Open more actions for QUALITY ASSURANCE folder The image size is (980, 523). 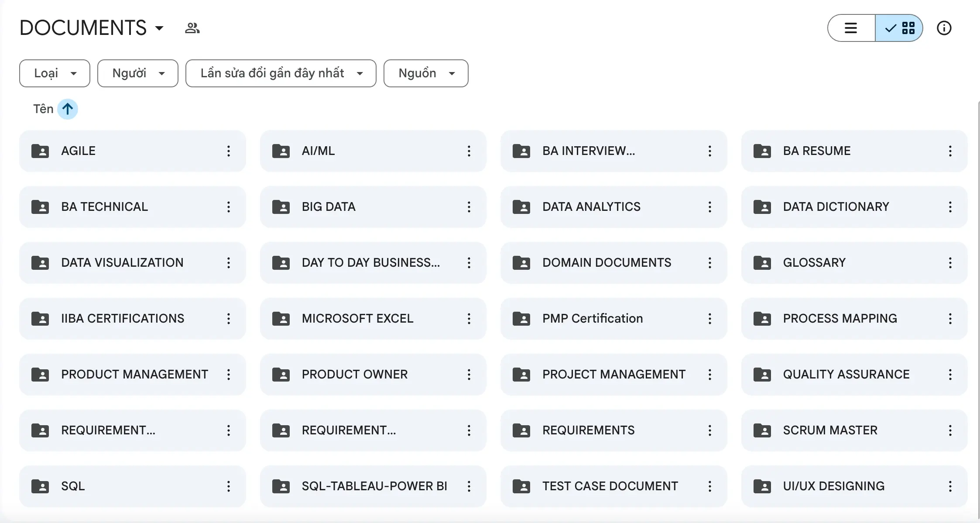coord(950,375)
